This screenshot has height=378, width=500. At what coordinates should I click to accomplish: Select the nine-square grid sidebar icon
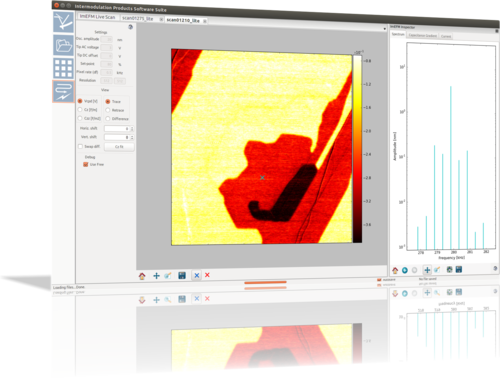click(63, 68)
